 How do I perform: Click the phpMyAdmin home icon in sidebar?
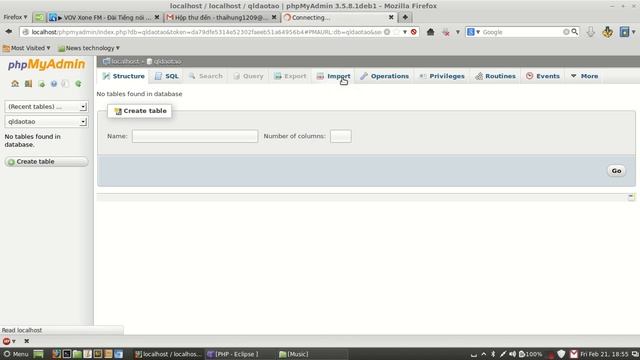[x=15, y=84]
